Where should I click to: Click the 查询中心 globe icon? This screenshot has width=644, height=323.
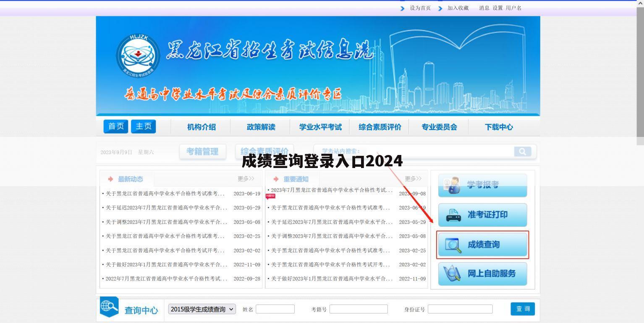pyautogui.click(x=109, y=307)
